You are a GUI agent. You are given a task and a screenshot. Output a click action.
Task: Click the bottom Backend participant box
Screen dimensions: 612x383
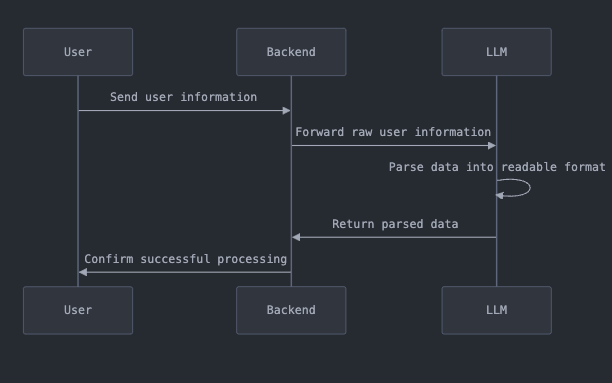pos(291,310)
